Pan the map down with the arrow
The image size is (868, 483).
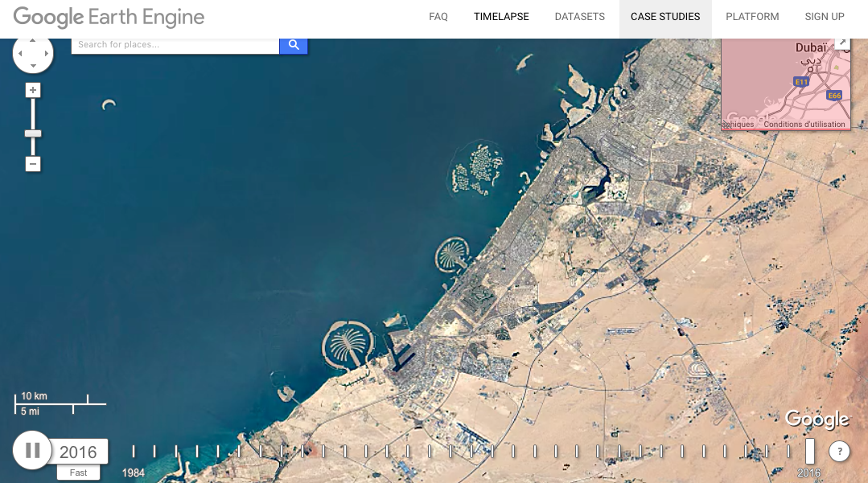[33, 66]
